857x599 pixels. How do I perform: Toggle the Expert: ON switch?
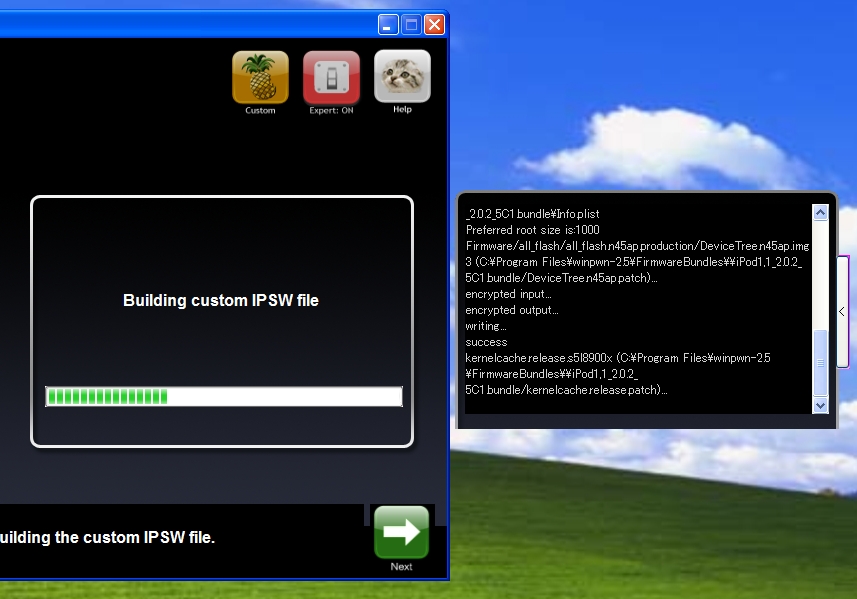tap(331, 78)
